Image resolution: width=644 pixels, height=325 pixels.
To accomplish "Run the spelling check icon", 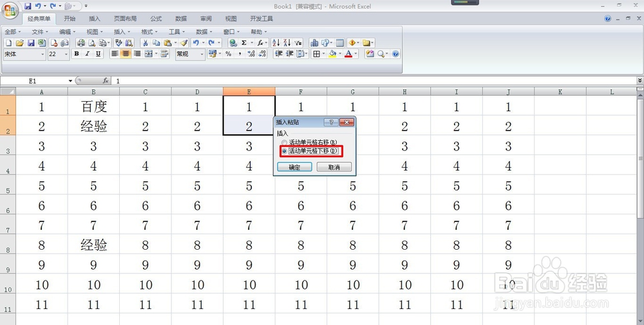I will (118, 42).
